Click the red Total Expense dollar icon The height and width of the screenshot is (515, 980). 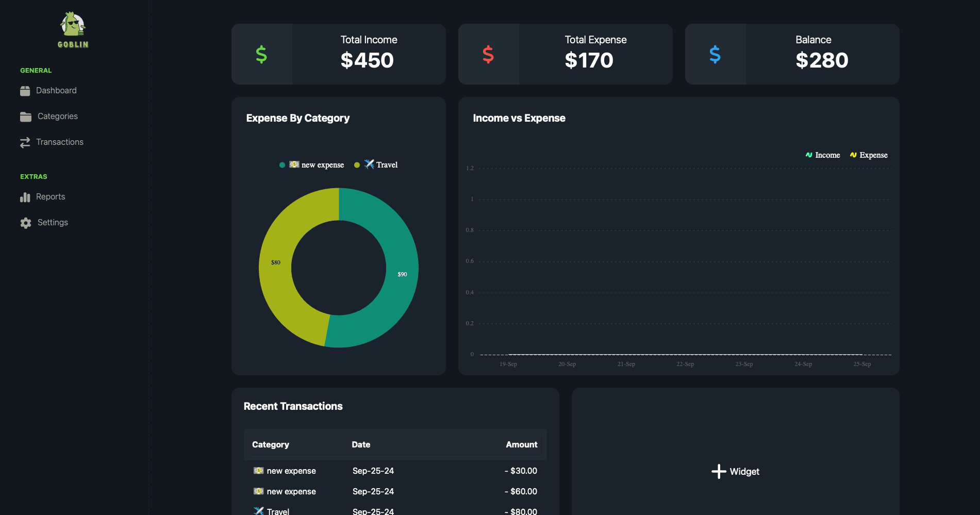[488, 54]
